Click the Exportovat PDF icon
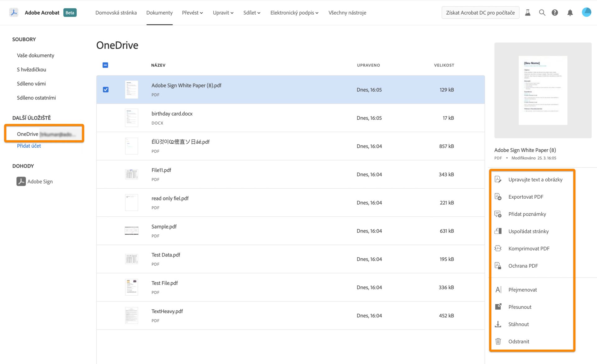Viewport: 597px width, 364px height. point(498,197)
